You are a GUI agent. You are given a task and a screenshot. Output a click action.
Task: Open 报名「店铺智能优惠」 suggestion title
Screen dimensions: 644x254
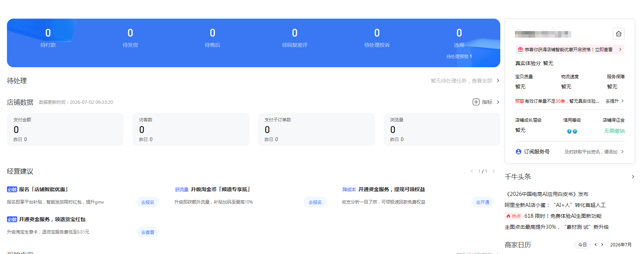[44, 189]
